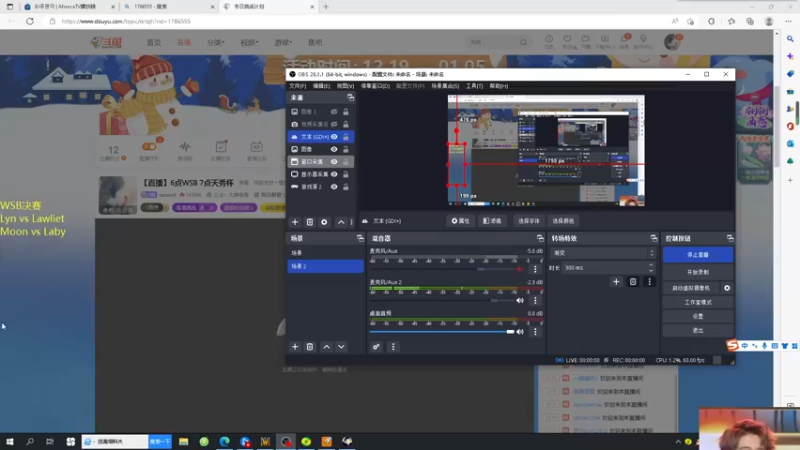Open Sources toolbar overflow three-dot menu
Image resolution: width=800 pixels, height=450 pixels.
click(x=352, y=222)
